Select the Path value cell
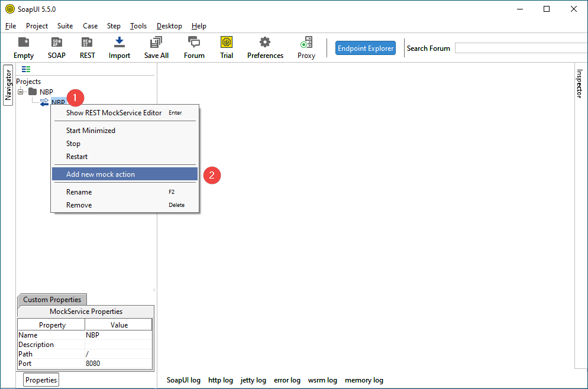 click(118, 354)
